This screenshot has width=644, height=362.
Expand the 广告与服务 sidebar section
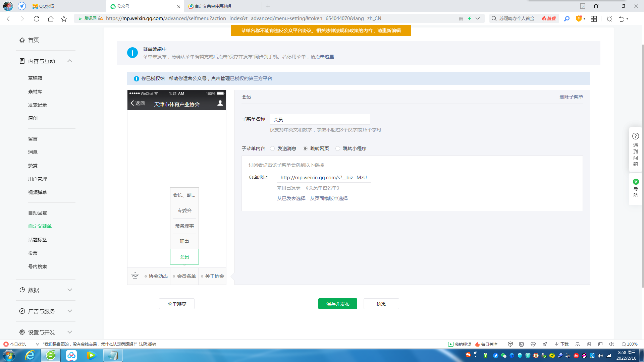70,311
